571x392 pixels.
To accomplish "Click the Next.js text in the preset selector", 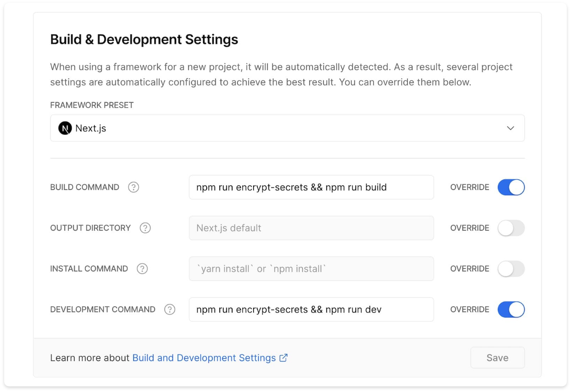I will click(91, 128).
